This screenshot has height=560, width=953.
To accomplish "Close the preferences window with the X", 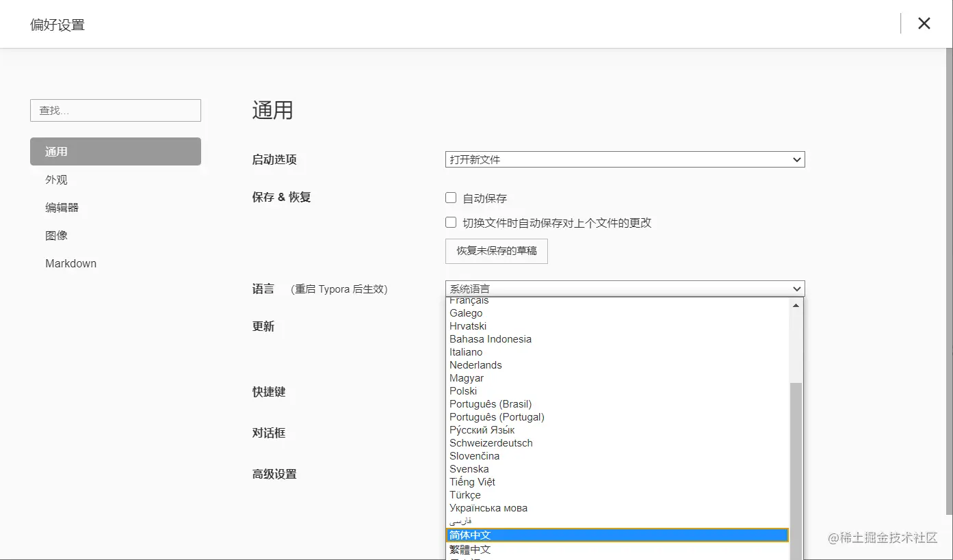I will 924,24.
